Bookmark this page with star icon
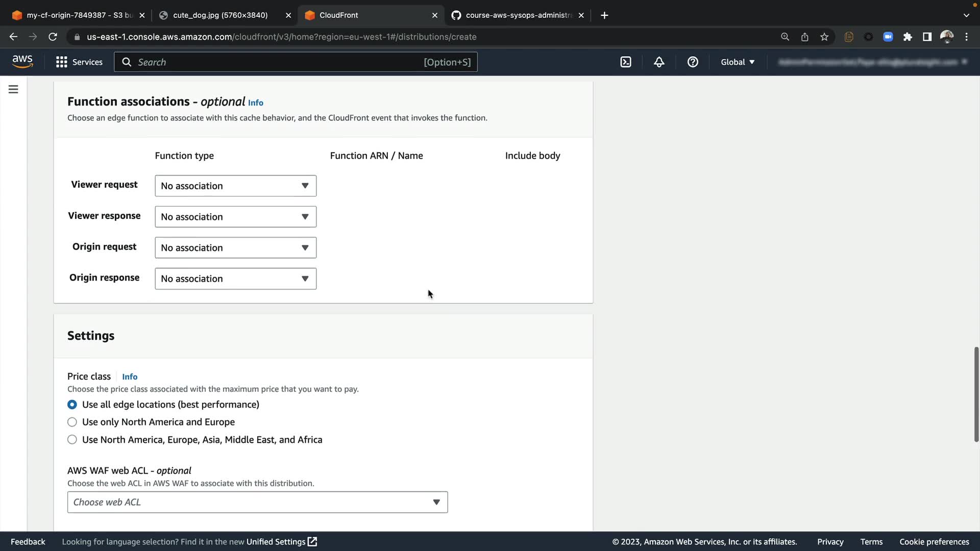This screenshot has height=551, width=980. pyautogui.click(x=824, y=37)
